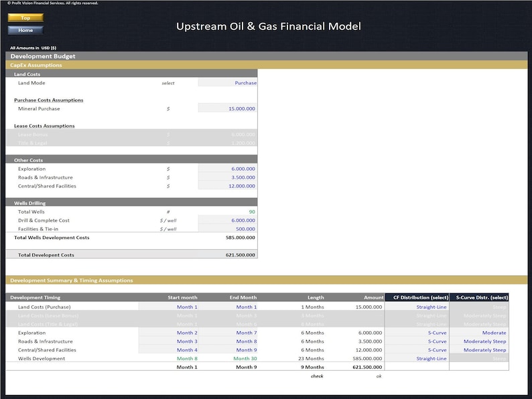Open Central/Shared Facilities CF Distribution S-Curve
532x399 pixels.
pyautogui.click(x=417, y=350)
